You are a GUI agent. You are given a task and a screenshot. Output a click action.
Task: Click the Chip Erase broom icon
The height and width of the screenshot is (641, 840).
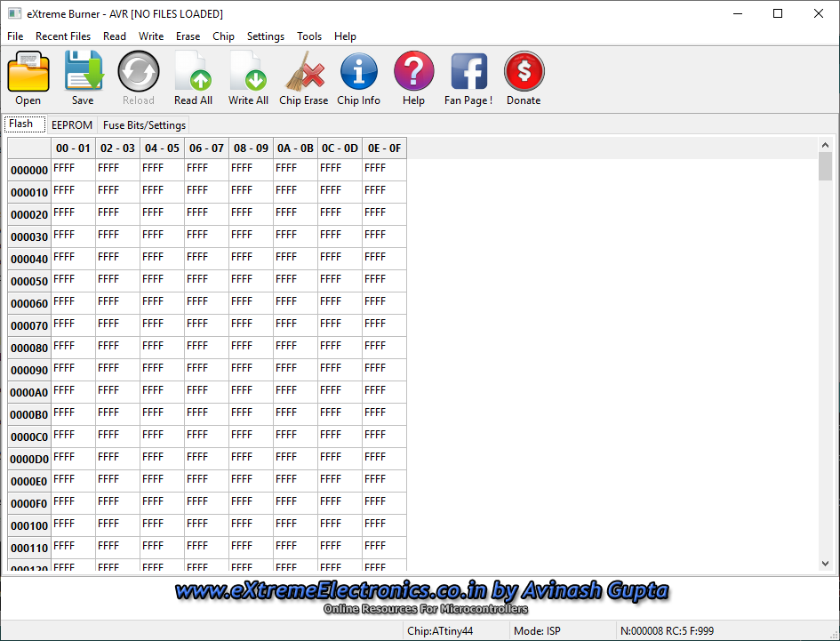(x=304, y=71)
